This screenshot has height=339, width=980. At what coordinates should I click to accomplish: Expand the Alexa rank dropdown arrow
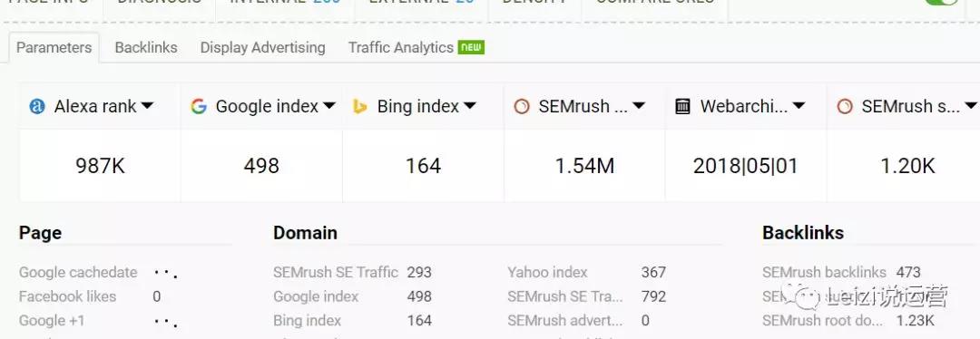point(148,106)
